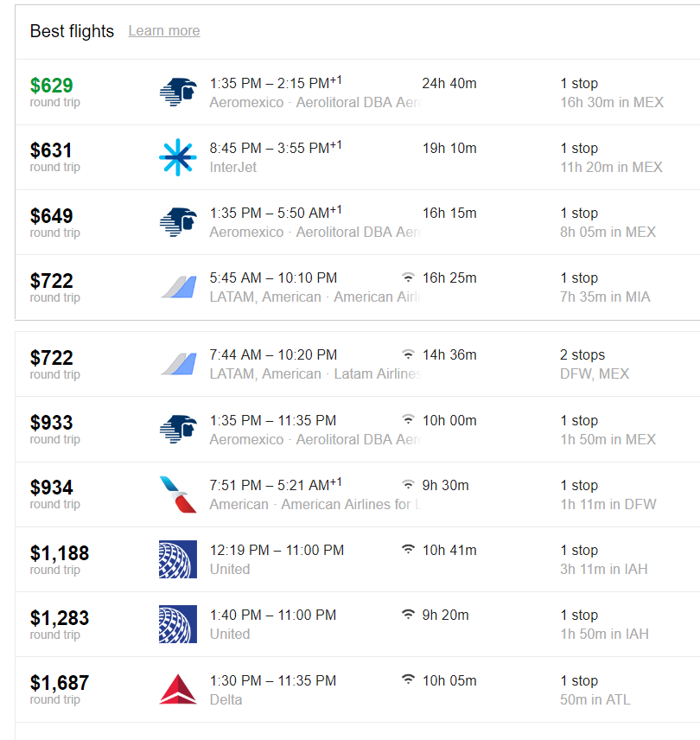Click United globe logo on $1,283 flight

point(178,624)
